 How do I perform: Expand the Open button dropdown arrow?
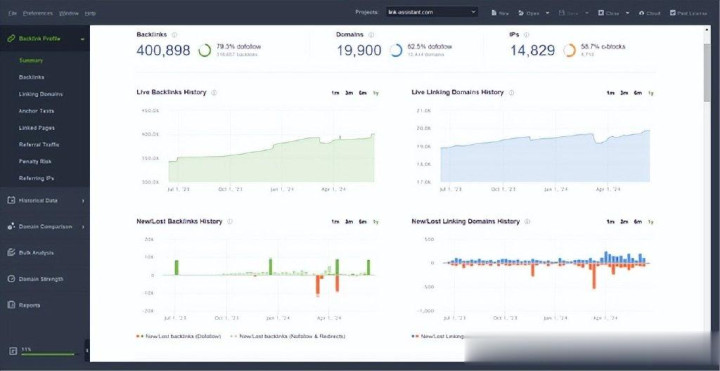tap(547, 13)
